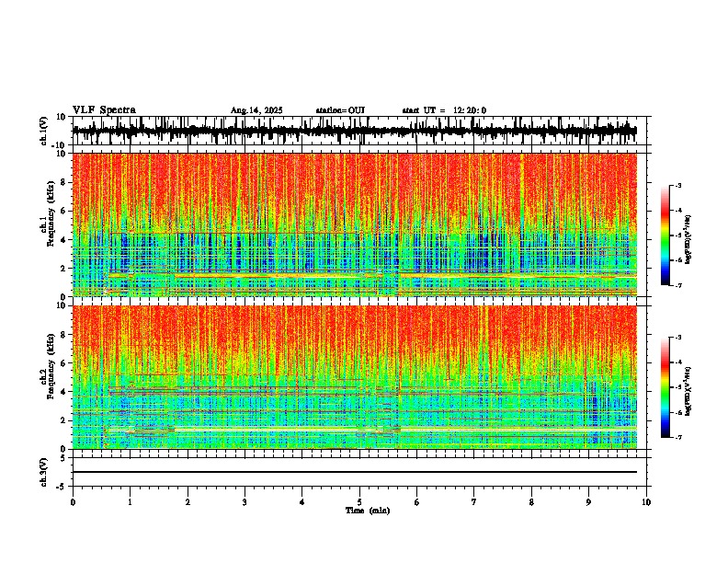Click the "-7" tick on ch.1 color bar
The height and width of the screenshot is (563, 728).
pos(678,285)
